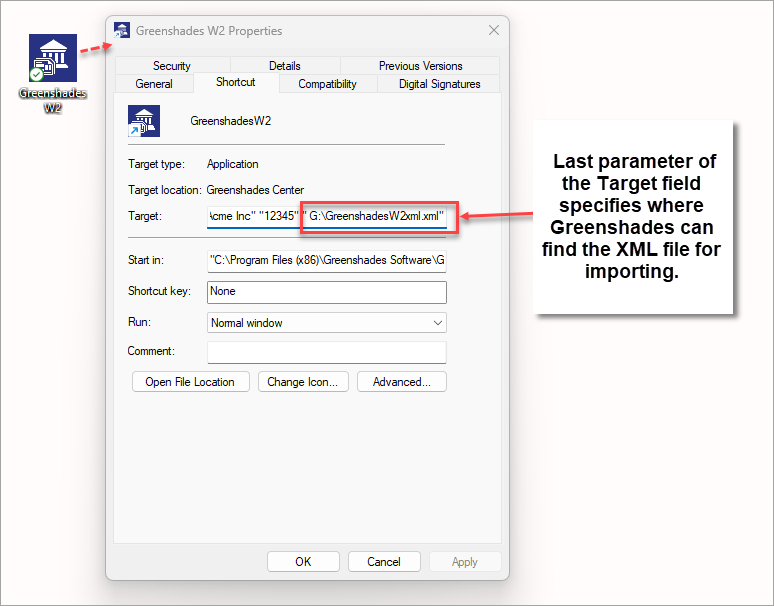Click the Greenshades W2 desktop icon label
Image resolution: width=774 pixels, height=606 pixels.
click(53, 100)
